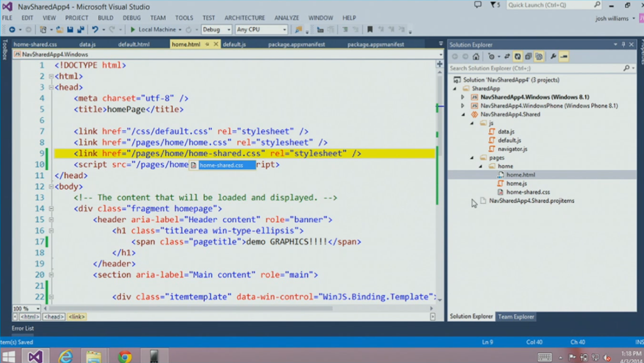Collapse the SharedApp solution folder
This screenshot has height=363, width=644.
click(x=455, y=89)
